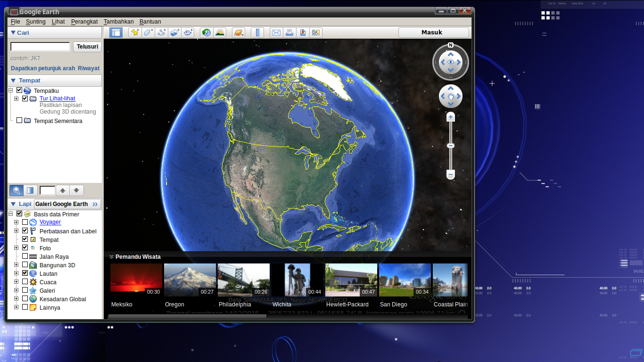The width and height of the screenshot is (644, 362).
Task: Click the Cuaca sun icon
Action: 33,282
